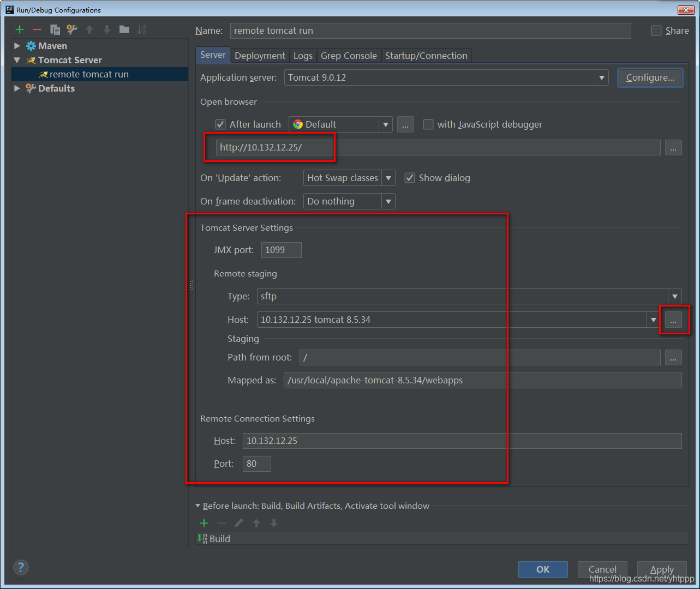The width and height of the screenshot is (700, 589).
Task: Switch to the Grep Console tab
Action: click(349, 56)
